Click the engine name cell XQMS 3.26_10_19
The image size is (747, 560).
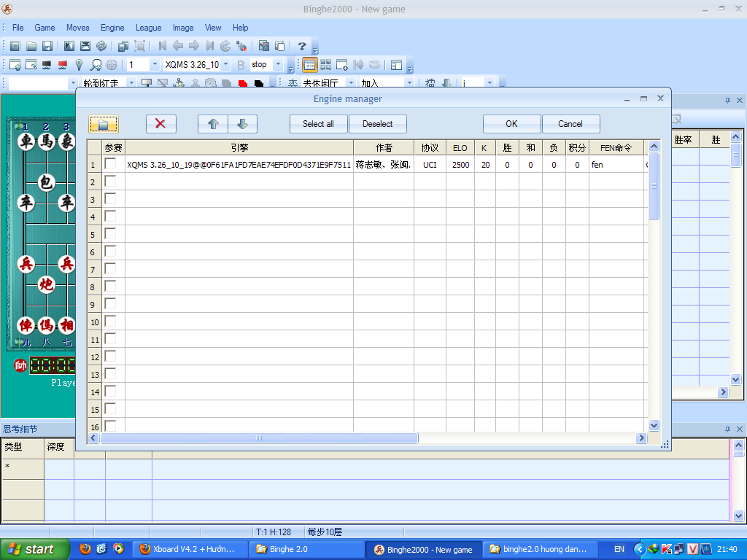pos(239,165)
